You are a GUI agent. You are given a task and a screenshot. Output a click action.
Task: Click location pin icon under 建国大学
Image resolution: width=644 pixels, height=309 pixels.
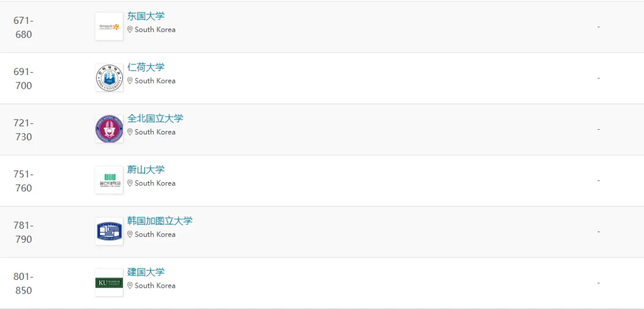[x=130, y=286]
